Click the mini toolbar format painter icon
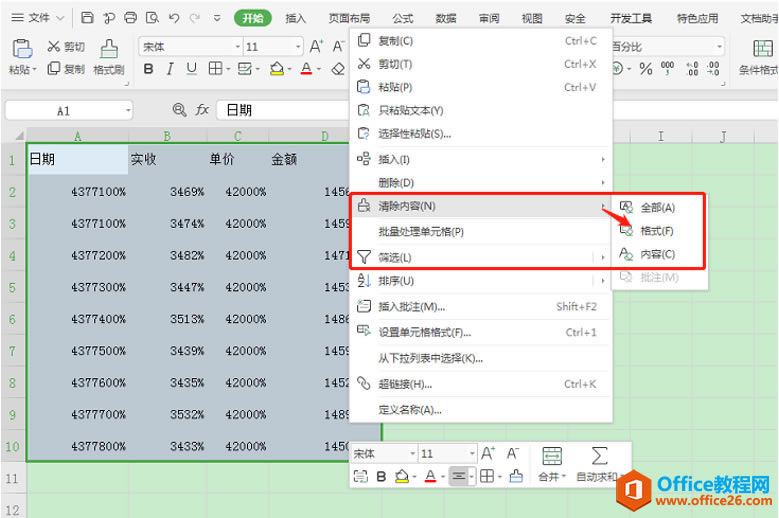 (x=517, y=477)
